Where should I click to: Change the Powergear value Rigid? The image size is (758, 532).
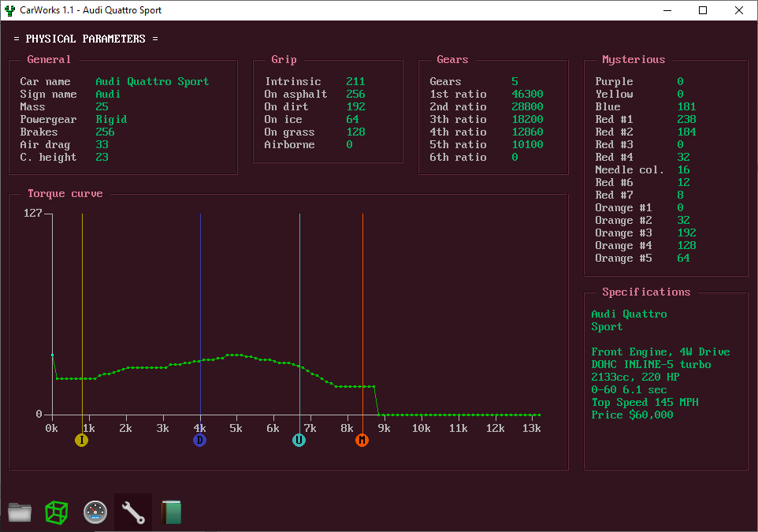tap(111, 120)
